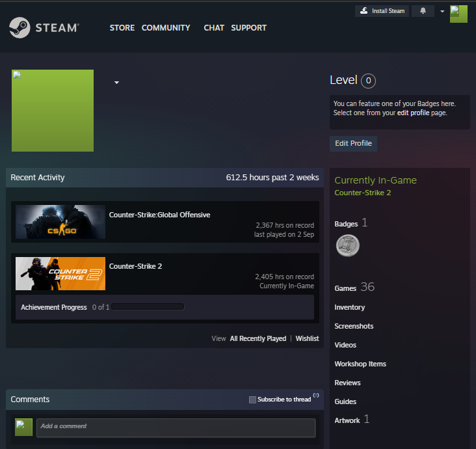Open the Counter-Strike 2 recent activity title
The width and height of the screenshot is (476, 449).
(135, 266)
